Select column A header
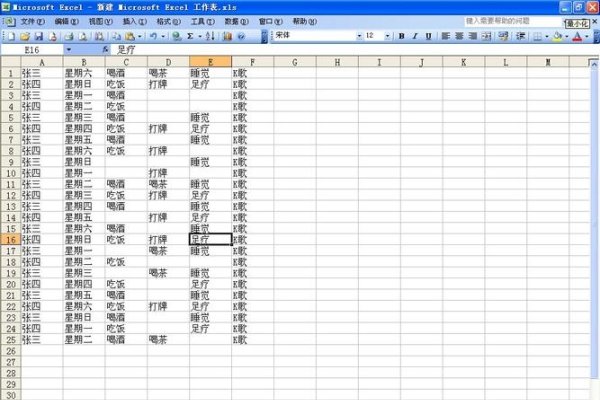 click(x=42, y=62)
